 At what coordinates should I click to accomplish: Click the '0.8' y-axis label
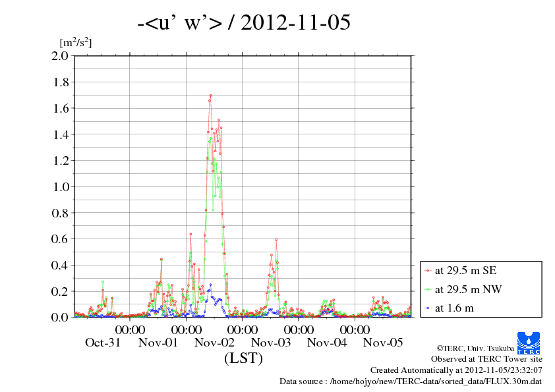click(x=60, y=213)
